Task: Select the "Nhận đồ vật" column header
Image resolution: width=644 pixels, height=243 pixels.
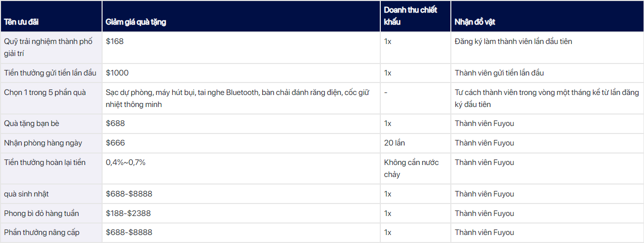Action: click(x=475, y=22)
